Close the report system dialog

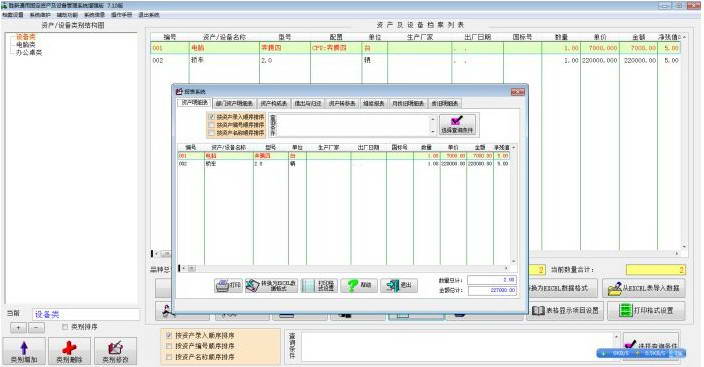click(x=518, y=92)
